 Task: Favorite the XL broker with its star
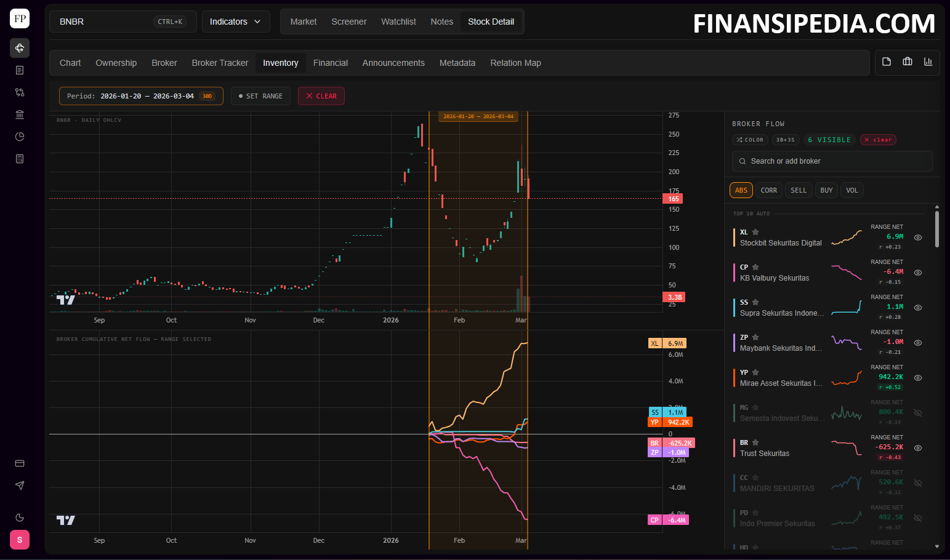(755, 232)
